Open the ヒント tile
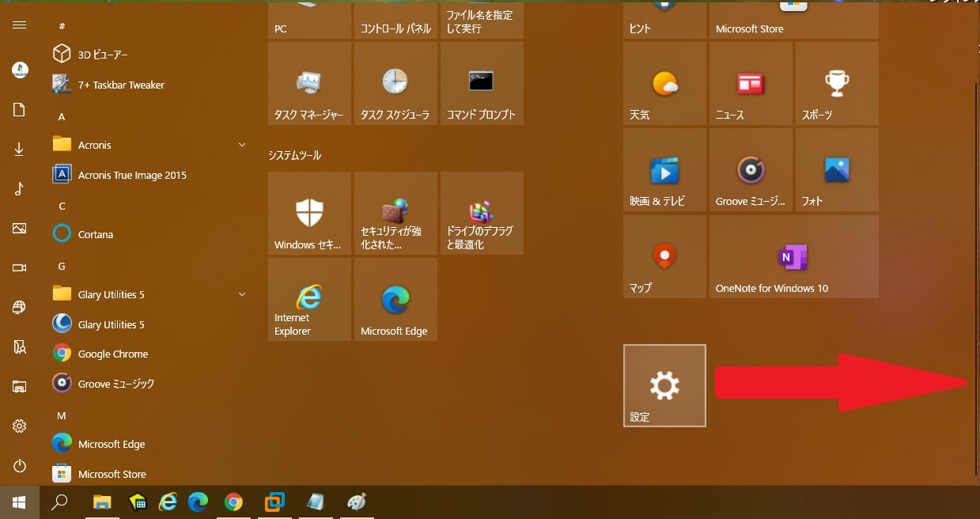 pos(664,19)
